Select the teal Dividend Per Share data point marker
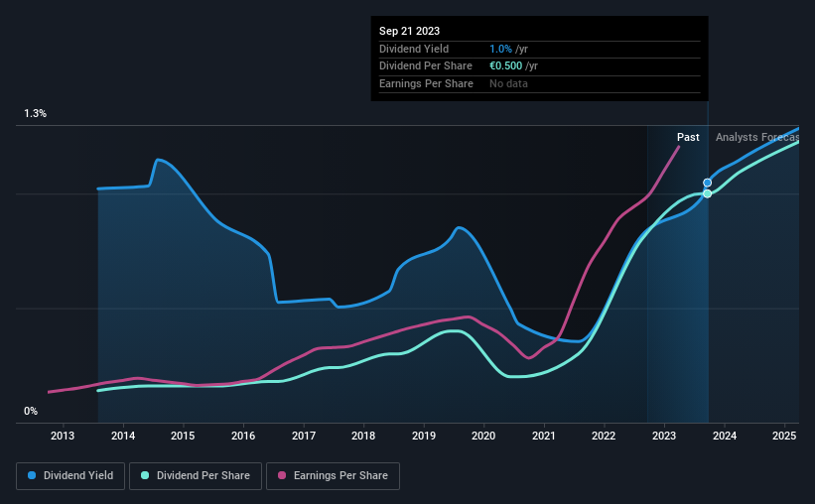The width and height of the screenshot is (815, 504). point(708,193)
